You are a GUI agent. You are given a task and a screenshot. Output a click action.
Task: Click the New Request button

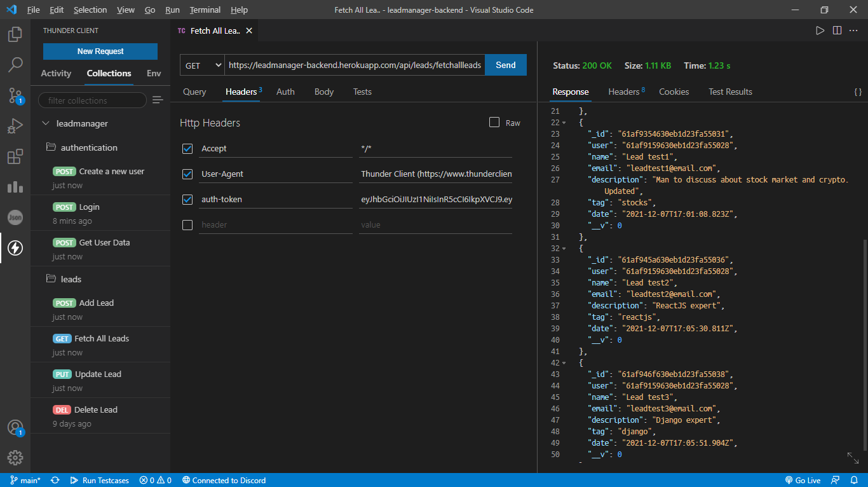click(100, 51)
